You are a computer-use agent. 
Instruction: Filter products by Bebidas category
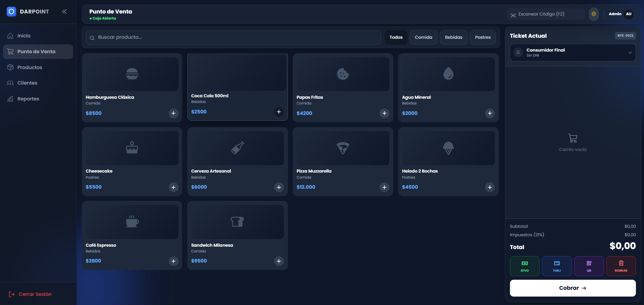pyautogui.click(x=453, y=37)
